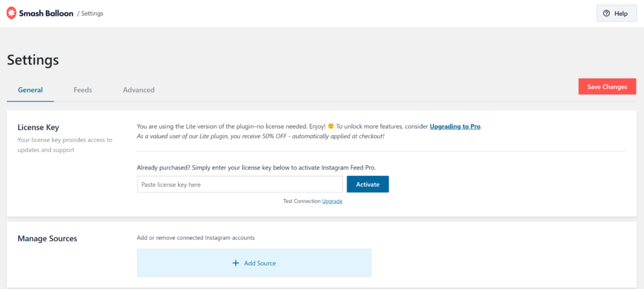
Task: Hit the Activate license button
Action: pos(368,184)
